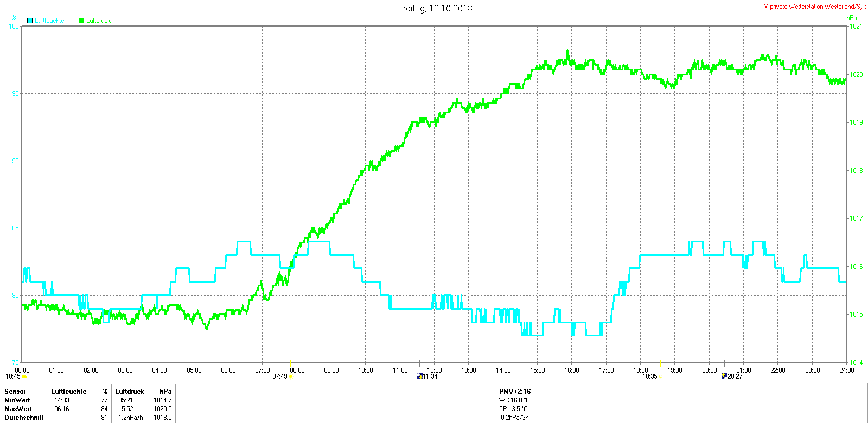The height and width of the screenshot is (423, 868).
Task: Click the moon icon beside 11:34
Action: click(x=419, y=376)
